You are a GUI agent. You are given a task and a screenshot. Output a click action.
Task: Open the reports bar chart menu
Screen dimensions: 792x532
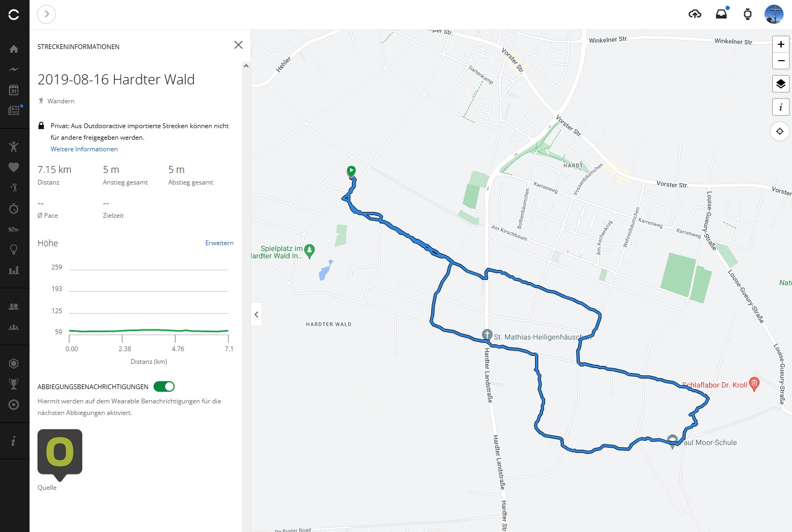[x=14, y=270]
